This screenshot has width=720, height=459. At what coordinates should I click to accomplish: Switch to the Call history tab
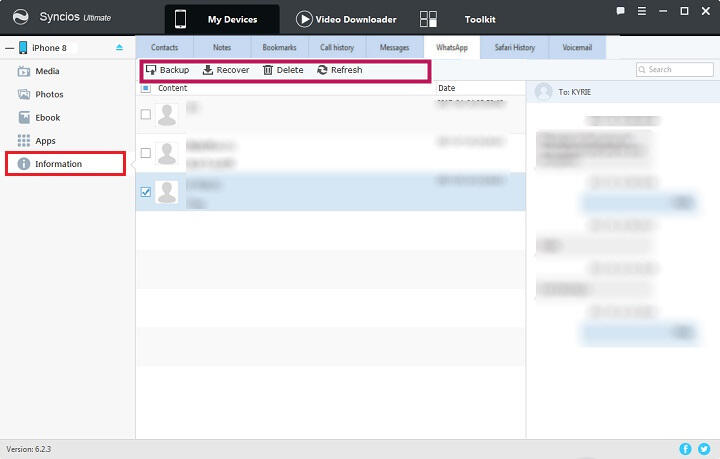337,47
